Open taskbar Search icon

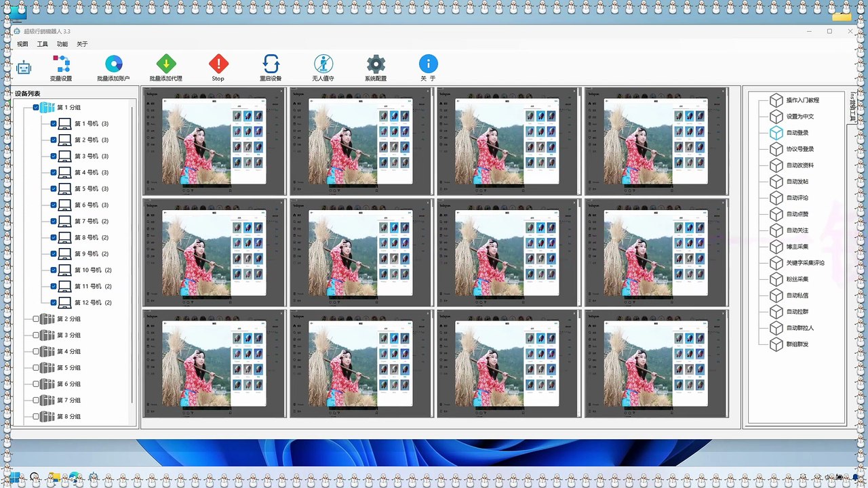[34, 476]
